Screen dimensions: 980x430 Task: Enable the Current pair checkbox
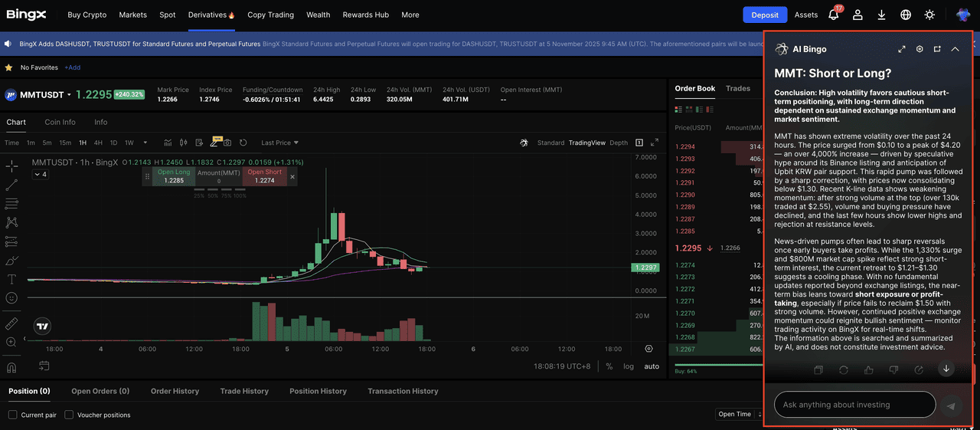point(12,415)
